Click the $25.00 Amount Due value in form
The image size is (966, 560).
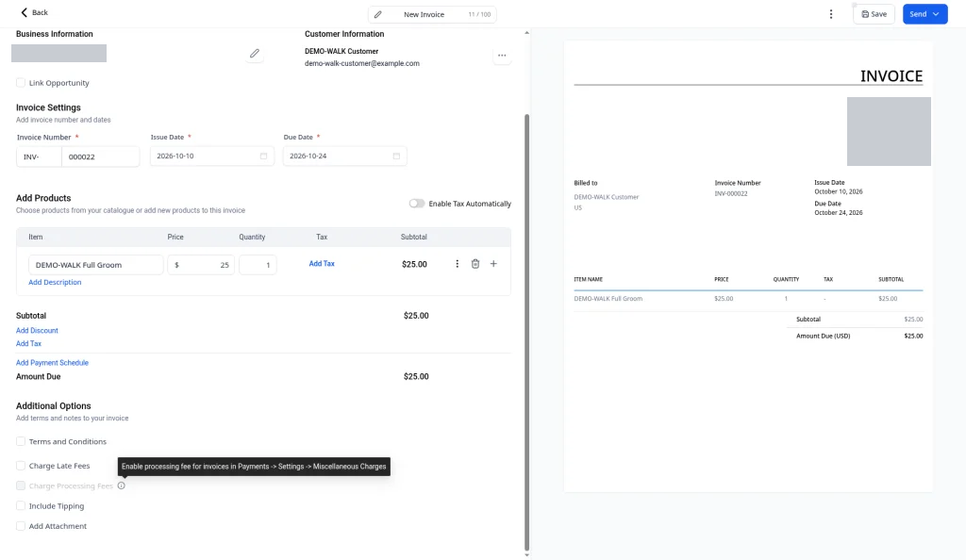416,376
